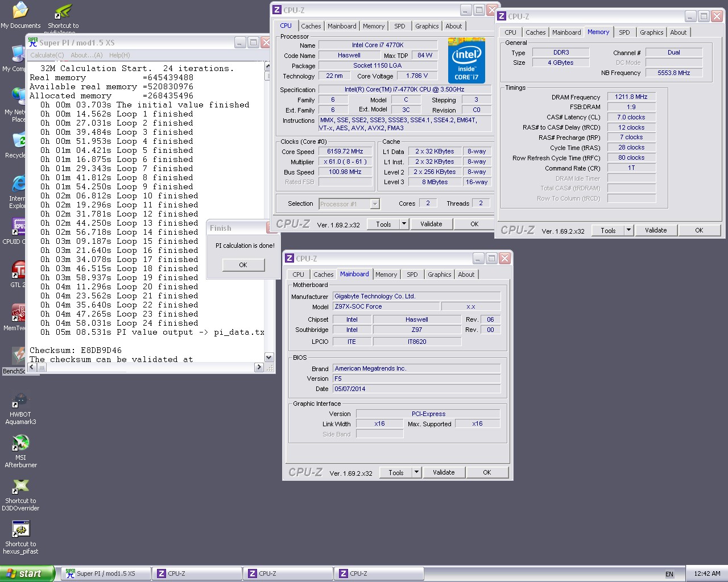Launch MSI Afterburner from the desktop
Image resolution: width=728 pixels, height=582 pixels.
(20, 451)
